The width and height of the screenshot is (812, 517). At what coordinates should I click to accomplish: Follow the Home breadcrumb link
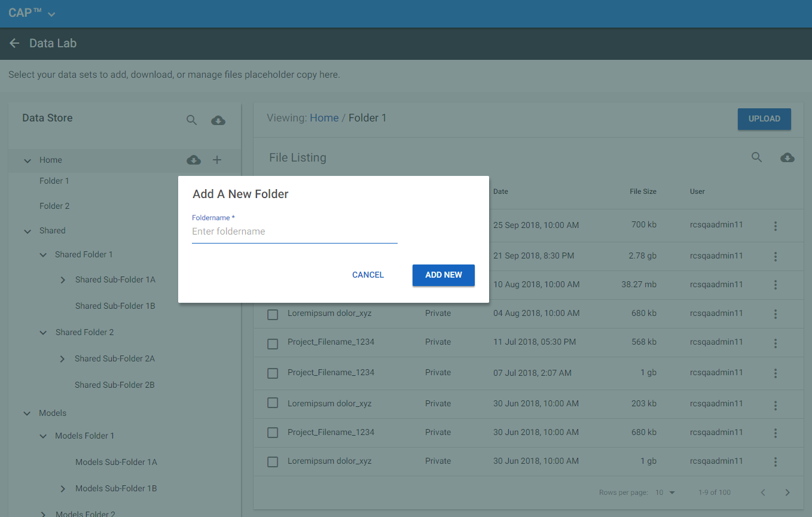tap(324, 118)
